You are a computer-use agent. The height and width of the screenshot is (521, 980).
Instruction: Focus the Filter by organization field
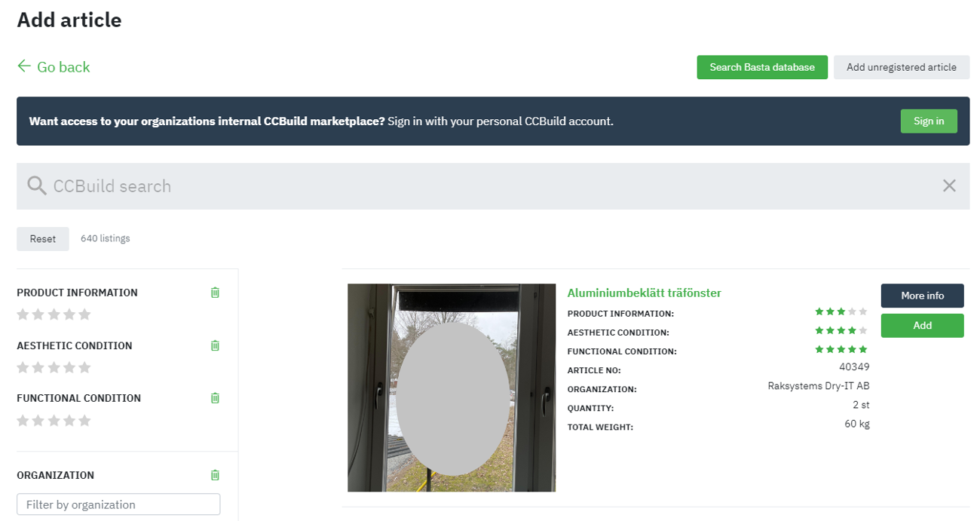tap(118, 504)
